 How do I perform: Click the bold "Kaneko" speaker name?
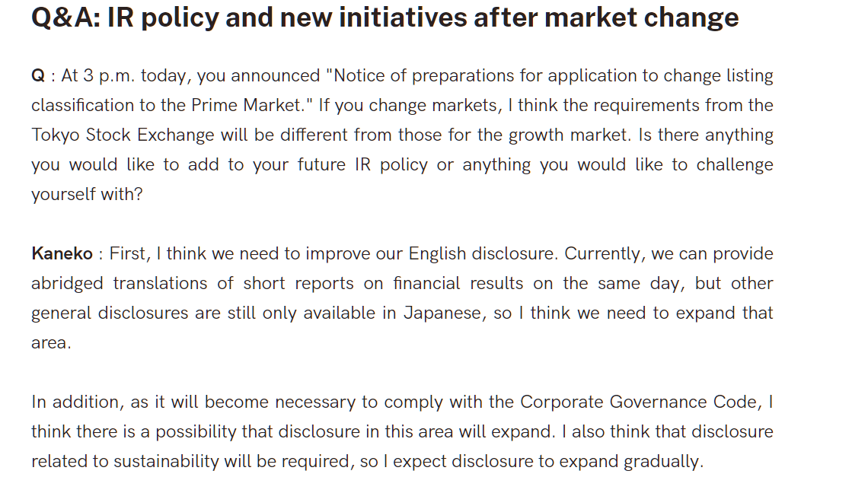click(62, 253)
